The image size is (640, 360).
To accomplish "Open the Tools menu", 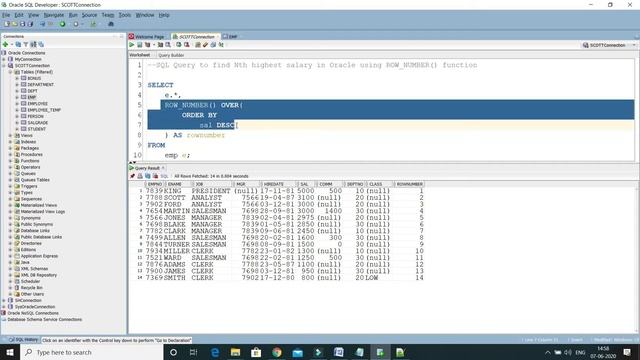I will coord(125,15).
